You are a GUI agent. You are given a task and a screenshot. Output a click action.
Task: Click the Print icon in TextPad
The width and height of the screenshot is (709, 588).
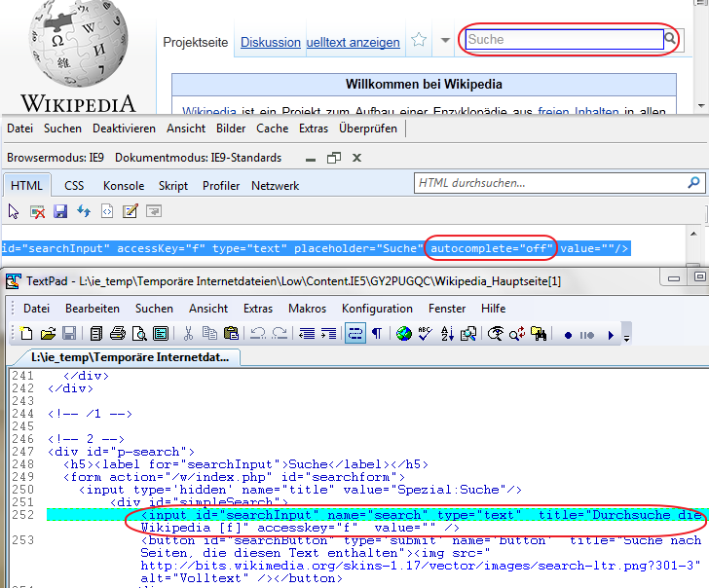click(118, 334)
